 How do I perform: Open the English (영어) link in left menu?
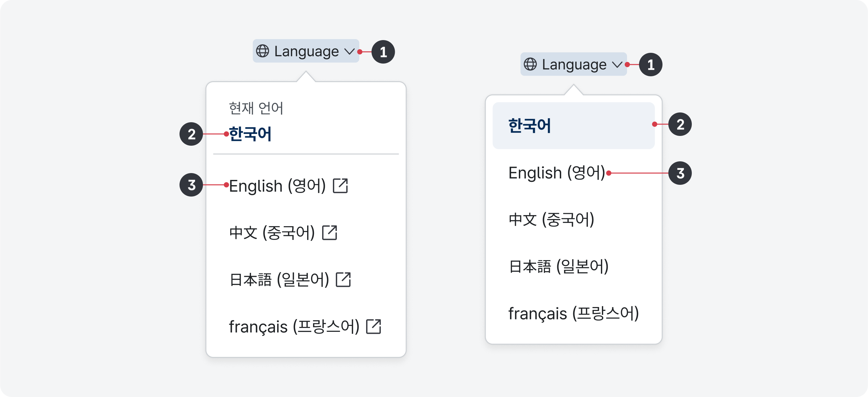coord(277,186)
